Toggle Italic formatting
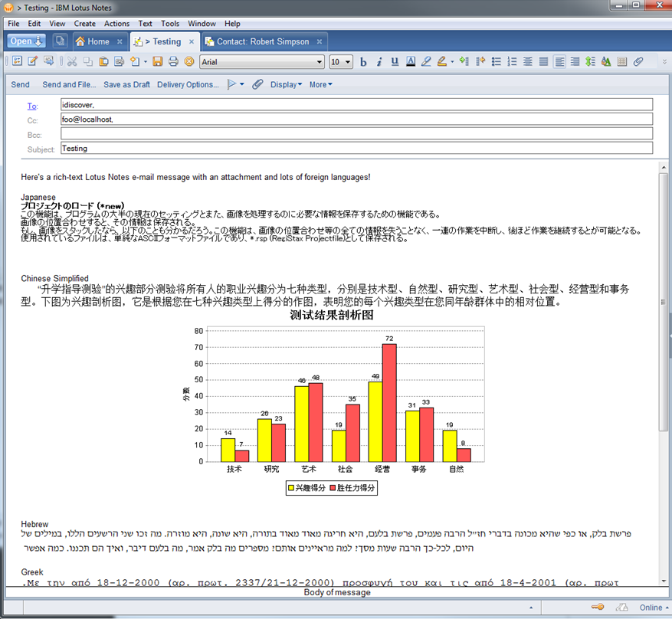The width and height of the screenshot is (672, 619). [379, 62]
